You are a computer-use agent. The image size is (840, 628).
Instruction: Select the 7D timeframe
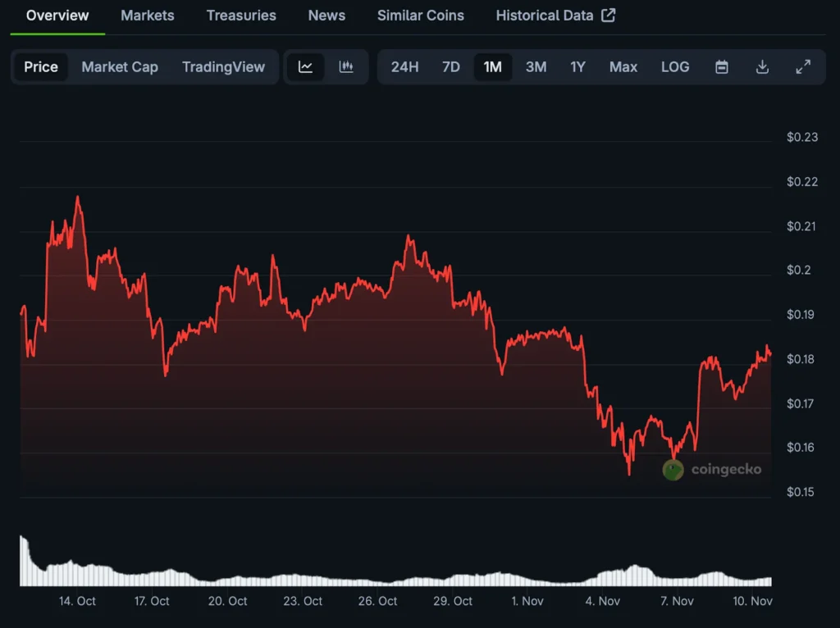pyautogui.click(x=450, y=67)
